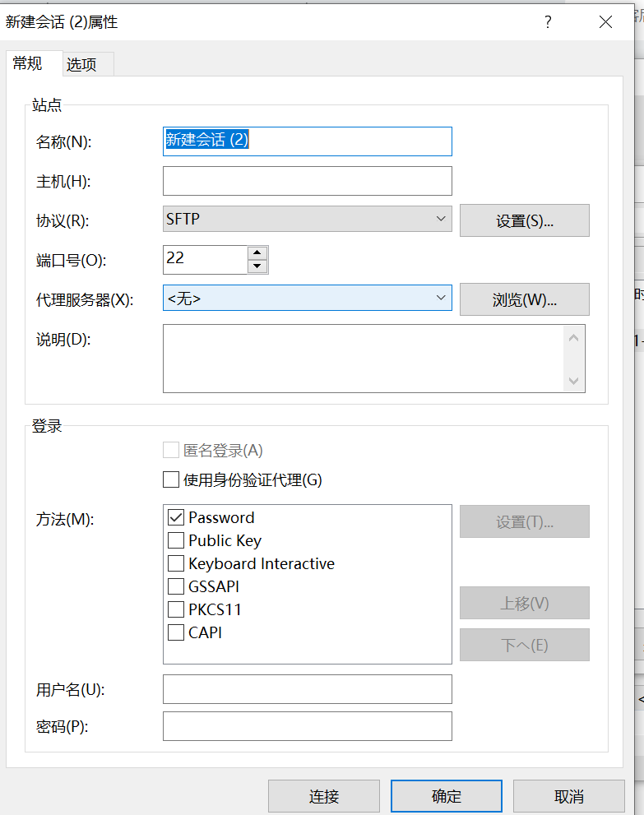Enable Public Key authentication
The image size is (644, 815).
click(x=174, y=540)
